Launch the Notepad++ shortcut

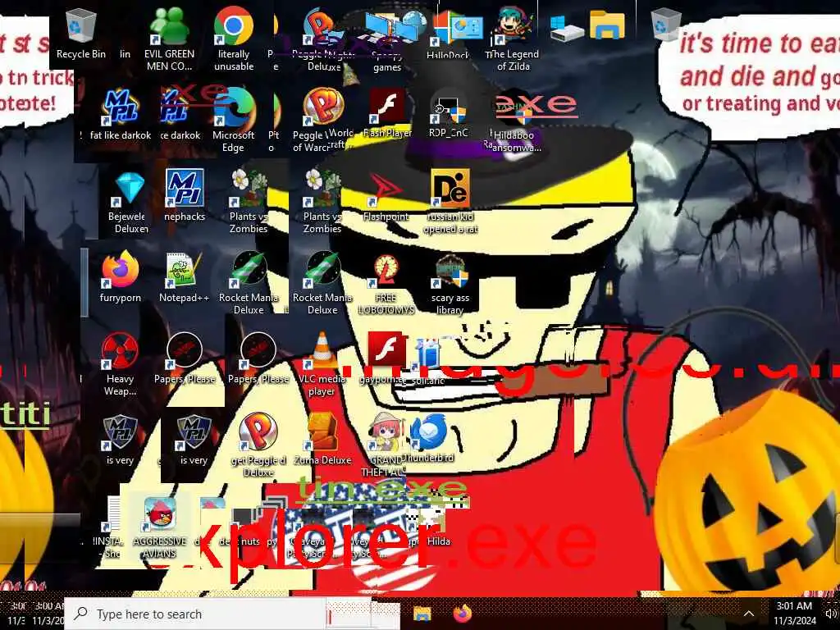tap(184, 277)
